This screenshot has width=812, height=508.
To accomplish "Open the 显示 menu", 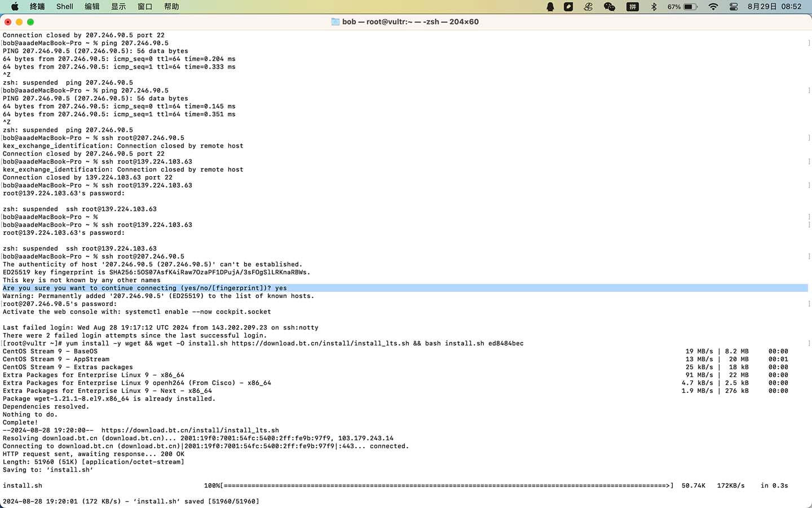I will coord(118,7).
